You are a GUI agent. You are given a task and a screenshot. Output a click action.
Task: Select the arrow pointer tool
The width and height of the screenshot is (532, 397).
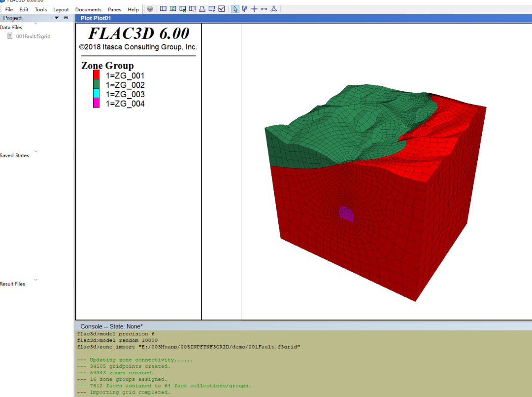pyautogui.click(x=235, y=9)
